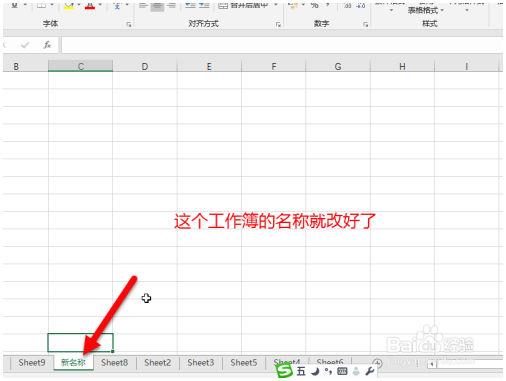Screen dimensions: 506x381
Task: Click the horizontal scrollbar left arrow
Action: (x=432, y=364)
